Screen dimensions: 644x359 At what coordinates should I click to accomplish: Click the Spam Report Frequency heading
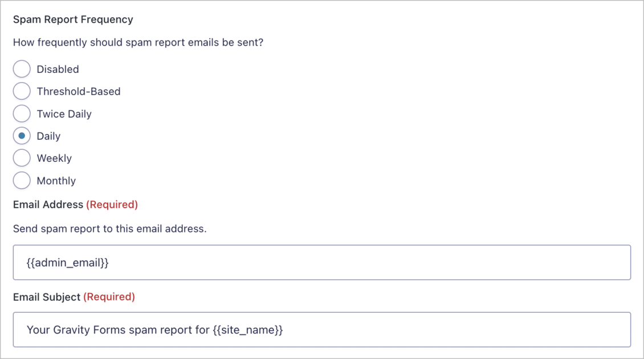[x=72, y=19]
